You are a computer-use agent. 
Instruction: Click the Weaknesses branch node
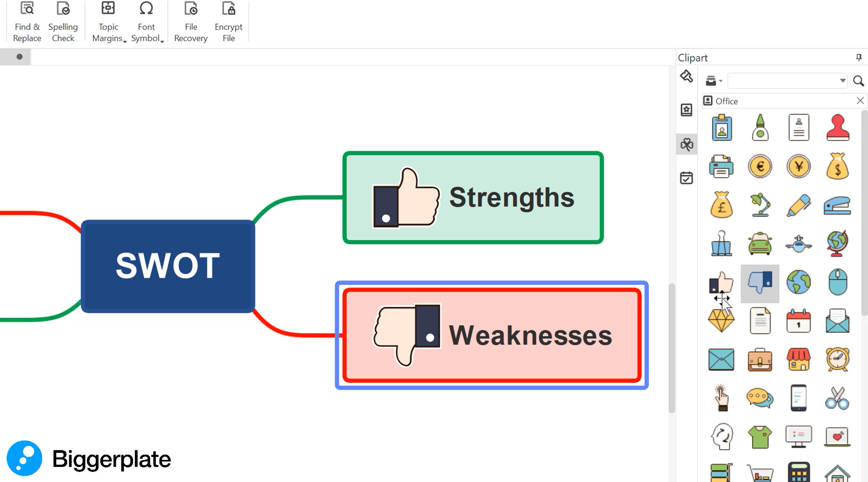492,335
